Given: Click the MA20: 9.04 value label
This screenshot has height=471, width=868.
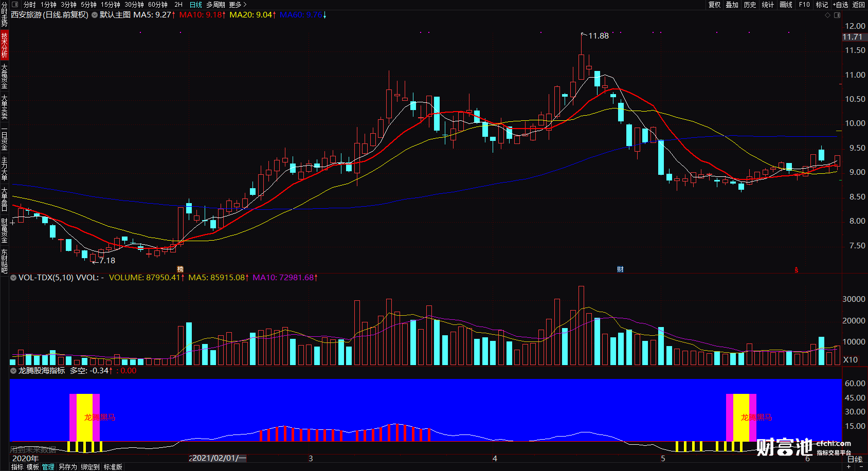Looking at the screenshot, I should 253,15.
